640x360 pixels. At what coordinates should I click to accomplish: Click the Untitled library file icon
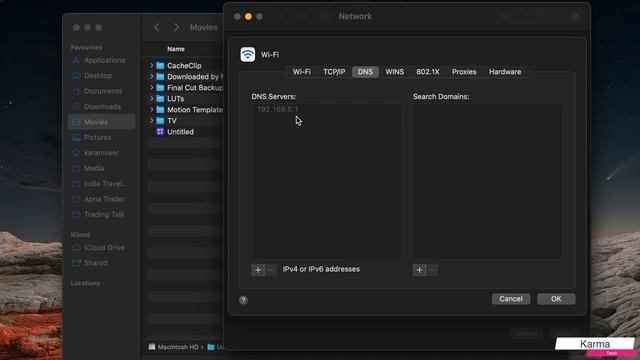pos(160,132)
